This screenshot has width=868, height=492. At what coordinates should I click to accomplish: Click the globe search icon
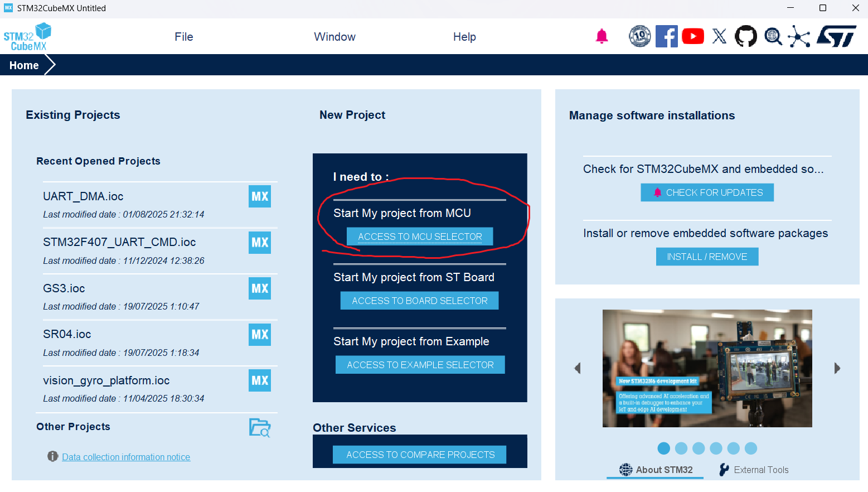[x=773, y=36]
